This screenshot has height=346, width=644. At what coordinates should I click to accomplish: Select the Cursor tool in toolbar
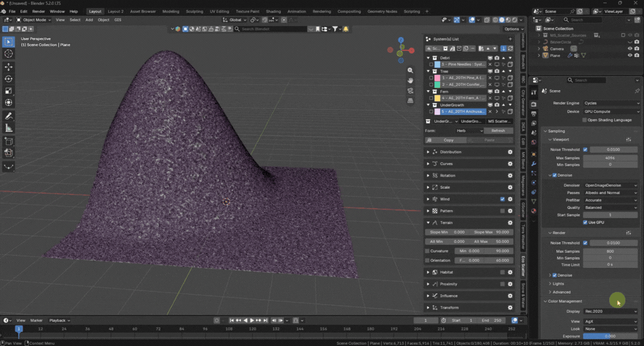(8, 54)
